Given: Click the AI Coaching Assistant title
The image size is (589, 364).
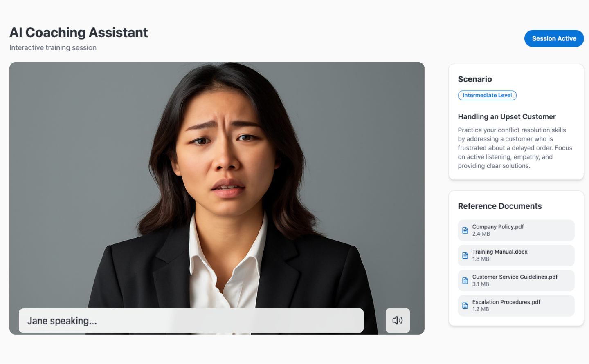Looking at the screenshot, I should click(x=79, y=33).
